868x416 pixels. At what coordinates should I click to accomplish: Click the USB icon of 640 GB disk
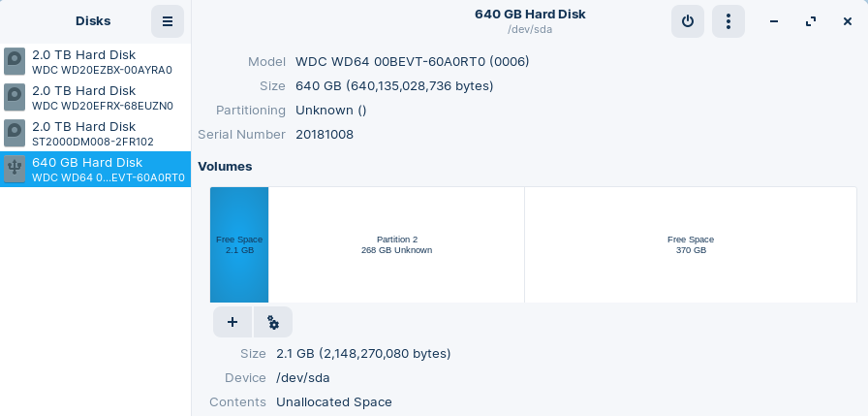pyautogui.click(x=15, y=169)
